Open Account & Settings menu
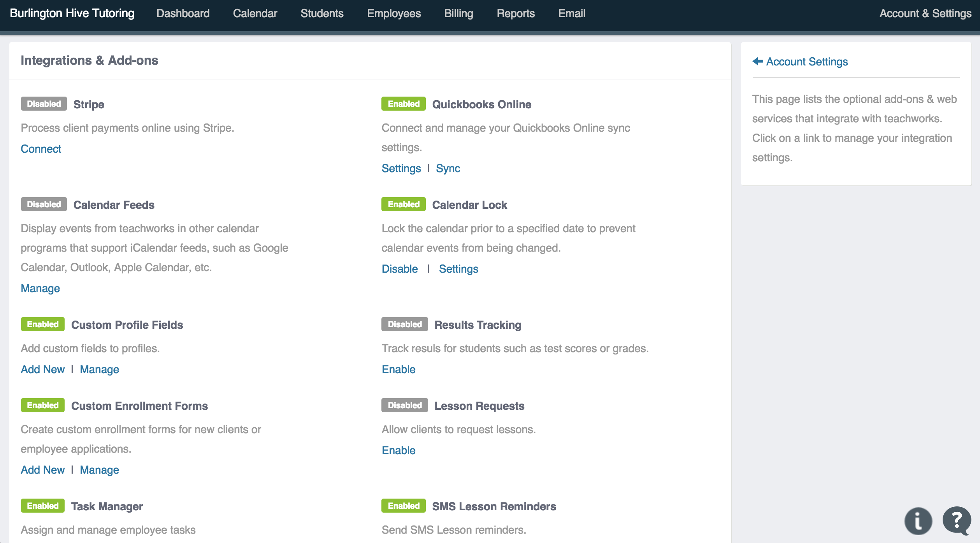 tap(926, 13)
